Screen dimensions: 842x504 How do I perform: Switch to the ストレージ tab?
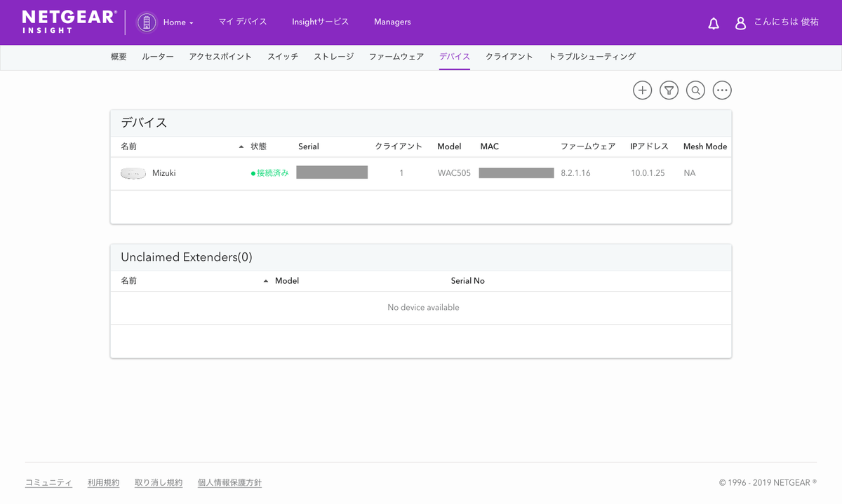[333, 57]
